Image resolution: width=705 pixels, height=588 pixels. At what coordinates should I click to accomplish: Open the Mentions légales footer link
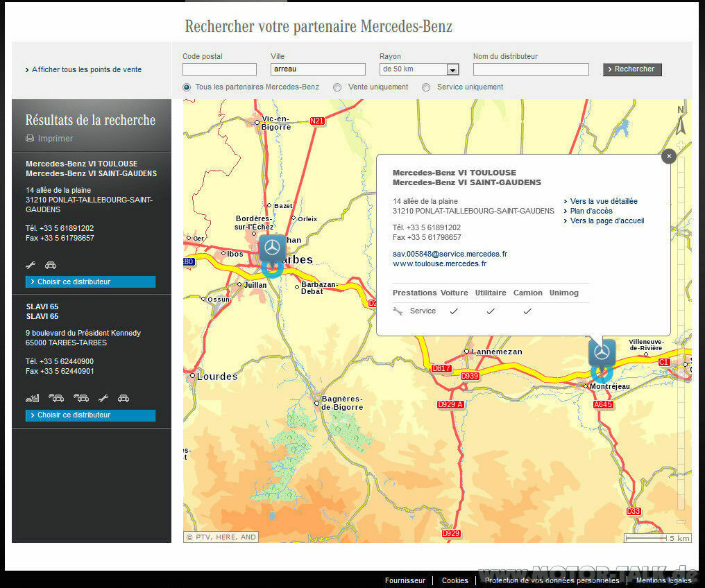tap(664, 580)
